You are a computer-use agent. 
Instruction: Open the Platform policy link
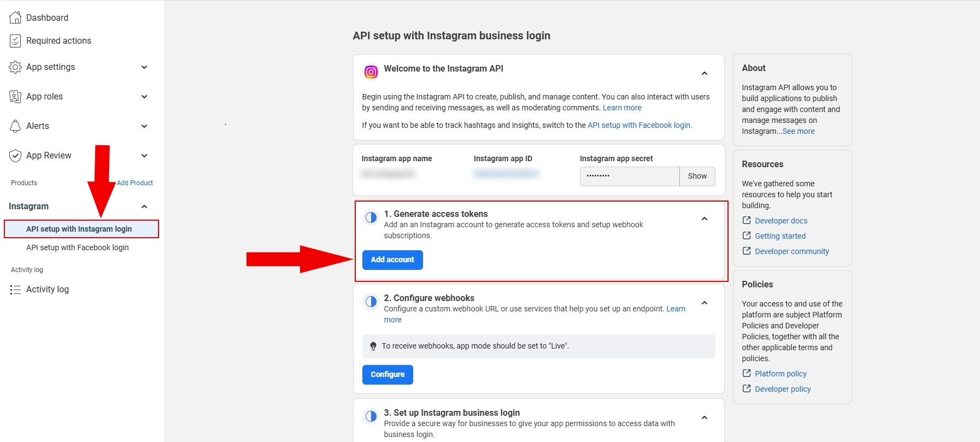[781, 374]
